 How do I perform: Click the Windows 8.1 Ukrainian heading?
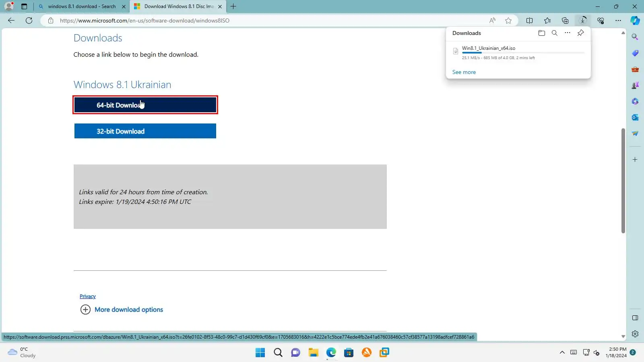tap(122, 85)
